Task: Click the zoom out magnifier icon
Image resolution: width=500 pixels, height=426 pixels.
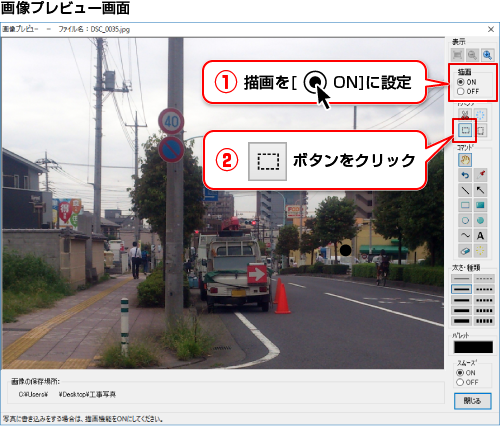Action: point(472,55)
